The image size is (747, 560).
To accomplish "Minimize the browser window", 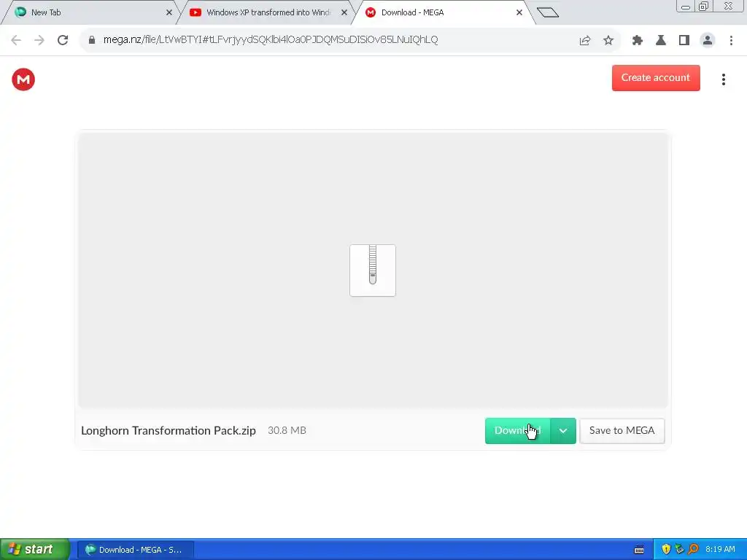I will point(686,6).
